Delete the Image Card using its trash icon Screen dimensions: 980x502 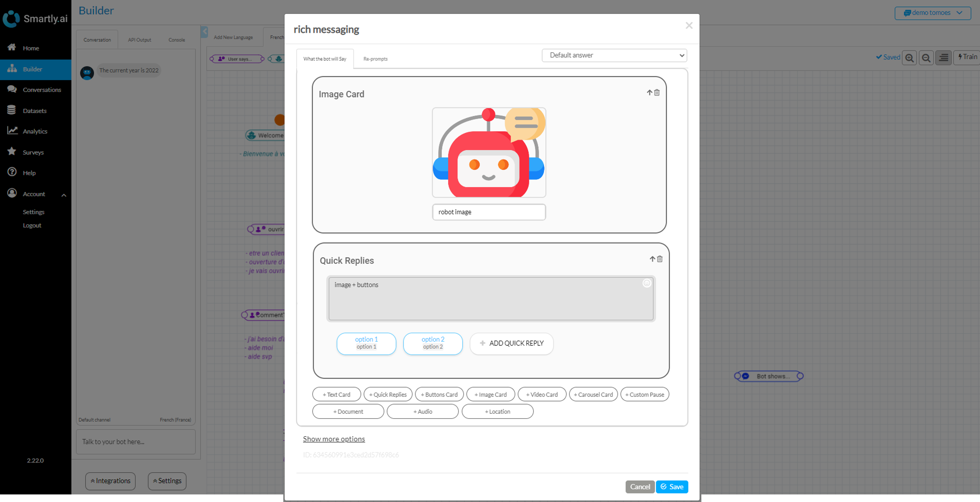pos(657,92)
